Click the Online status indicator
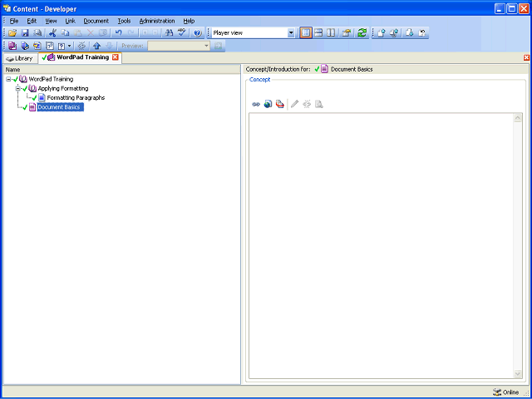This screenshot has width=532, height=399. pyautogui.click(x=506, y=392)
